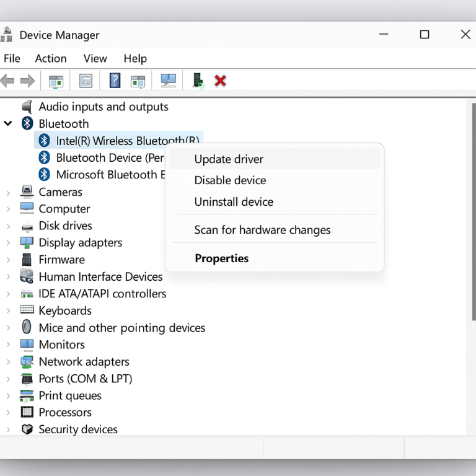Click the monitor icon to scan hardware changes
Screen dimensions: 476x476
pyautogui.click(x=168, y=81)
